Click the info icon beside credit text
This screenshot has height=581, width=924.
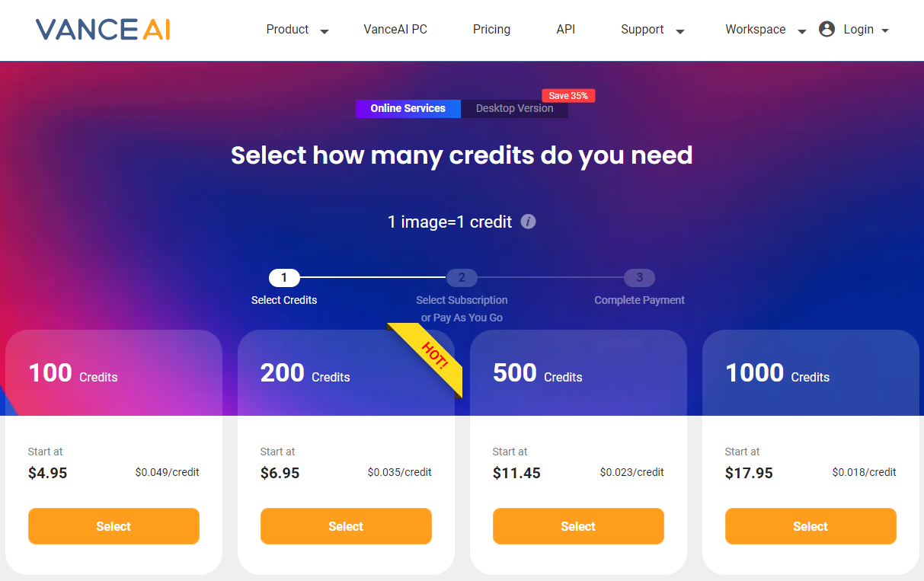pyautogui.click(x=528, y=222)
